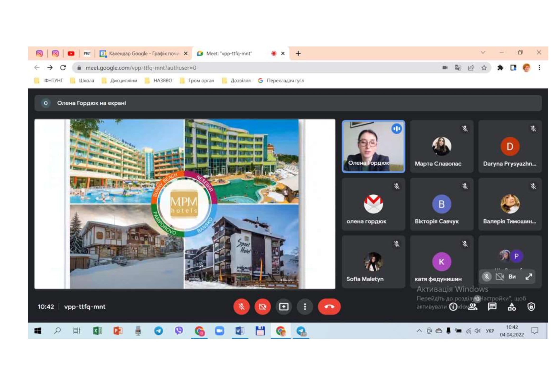Open the meeting details info icon

(x=453, y=307)
